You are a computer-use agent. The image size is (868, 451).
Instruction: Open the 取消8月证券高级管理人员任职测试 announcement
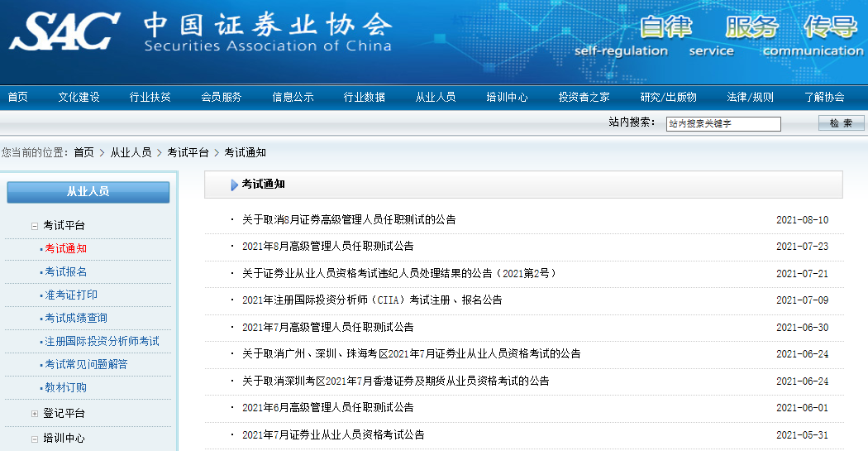pos(348,220)
